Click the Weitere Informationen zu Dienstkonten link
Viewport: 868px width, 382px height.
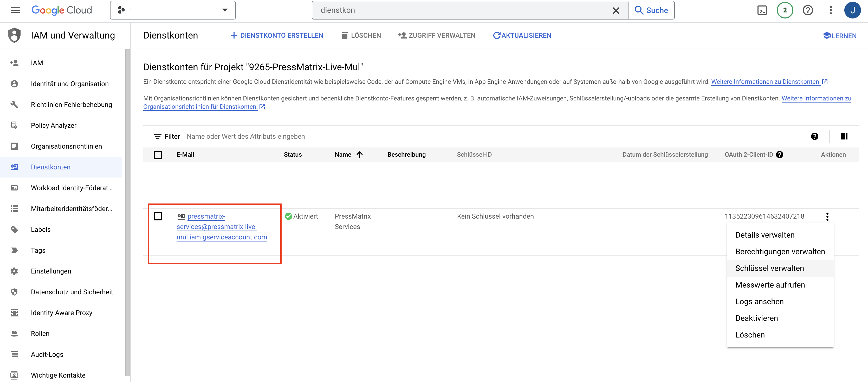[x=769, y=82]
